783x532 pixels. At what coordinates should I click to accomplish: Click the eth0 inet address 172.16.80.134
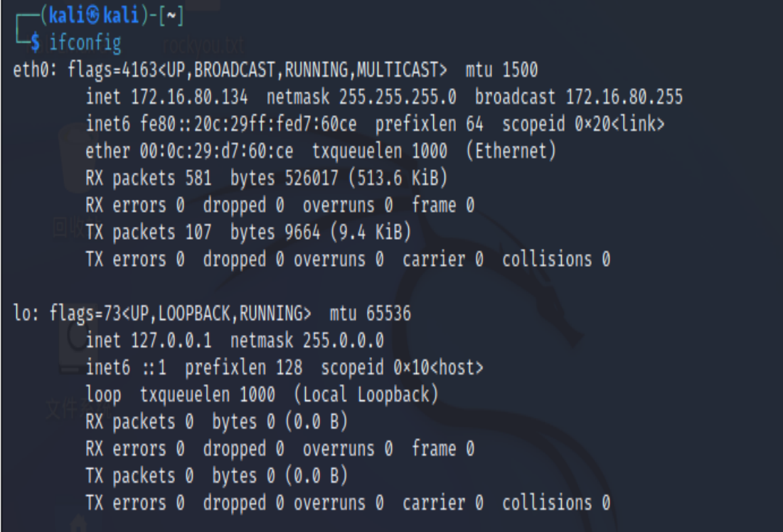[x=189, y=97]
